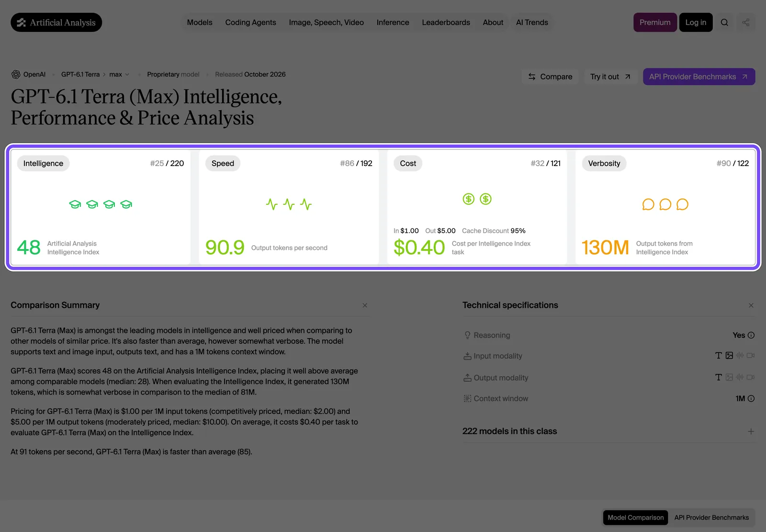Switch to API Provider Benchmarks bottom tab

coord(711,518)
